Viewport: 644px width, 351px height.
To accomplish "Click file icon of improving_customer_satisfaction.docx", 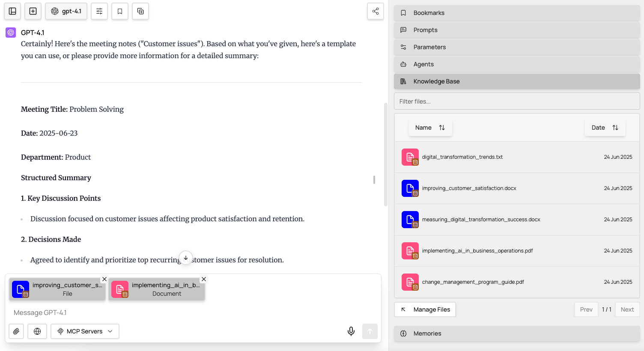I will (410, 188).
